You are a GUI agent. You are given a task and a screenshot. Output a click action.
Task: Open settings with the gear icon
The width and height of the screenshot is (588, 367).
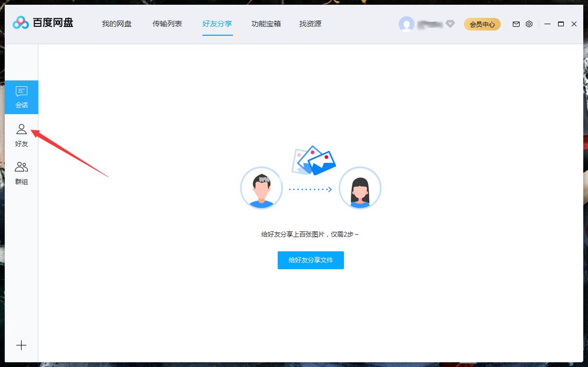pos(529,24)
